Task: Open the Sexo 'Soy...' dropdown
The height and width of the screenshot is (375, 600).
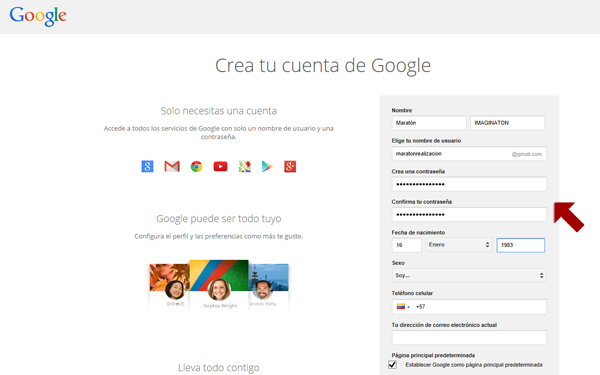Action: click(x=469, y=276)
